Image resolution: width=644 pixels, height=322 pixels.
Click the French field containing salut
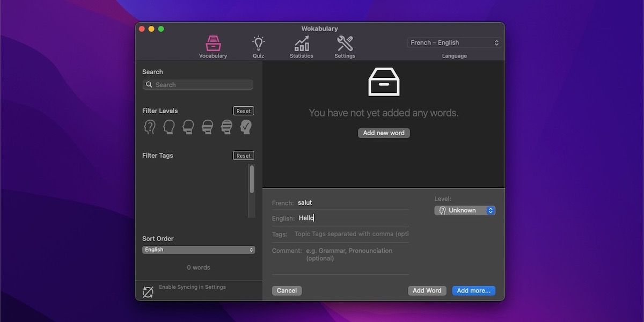click(353, 203)
